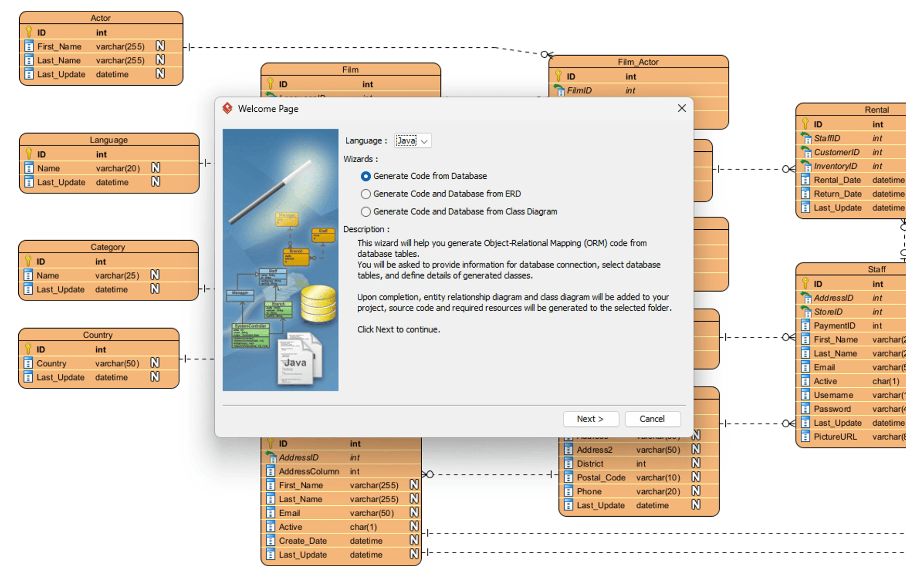Select Generate Code and Database from ERD
Screen dimensions: 924x577
366,194
